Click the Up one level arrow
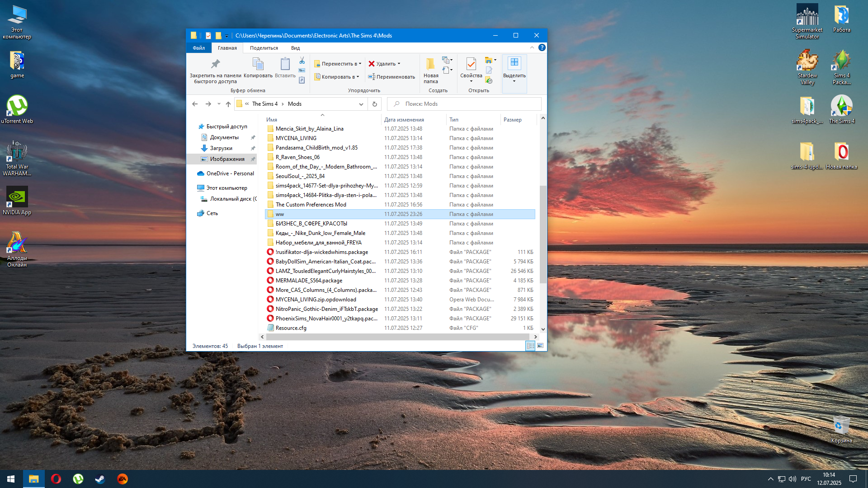This screenshot has width=868, height=488. tap(228, 104)
